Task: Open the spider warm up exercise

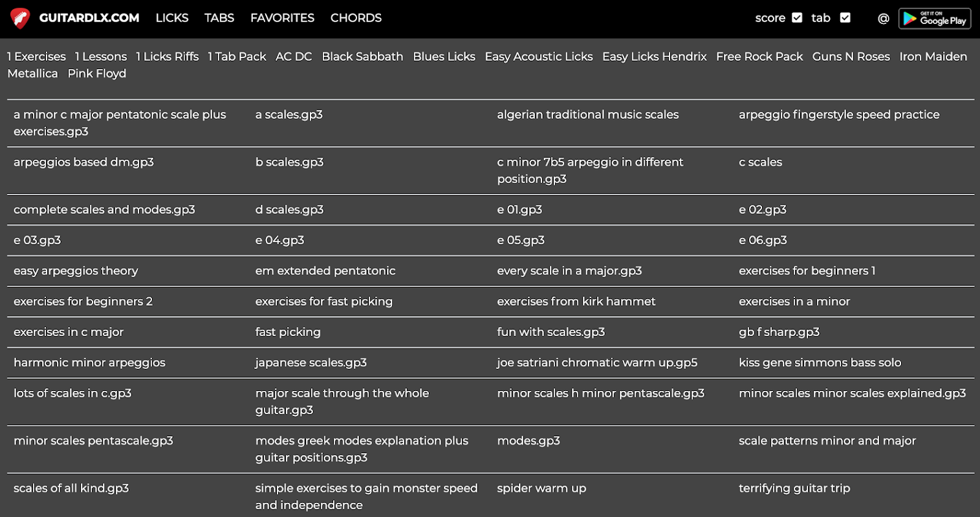Action: (541, 488)
